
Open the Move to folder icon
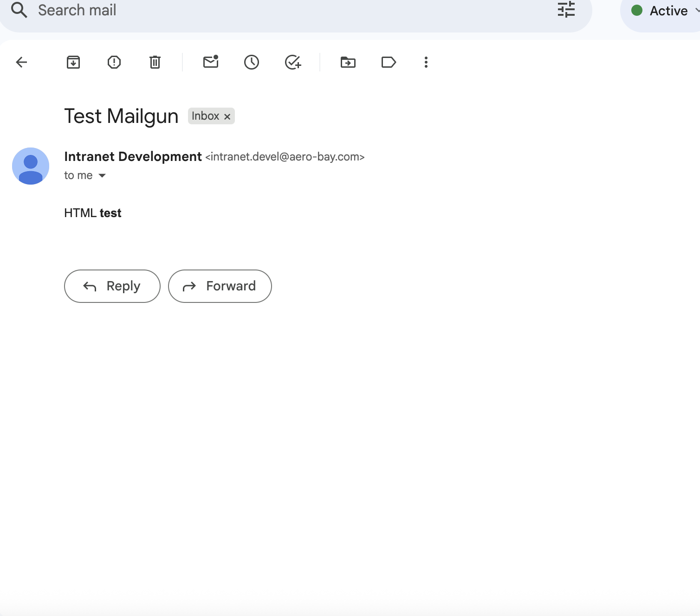348,62
